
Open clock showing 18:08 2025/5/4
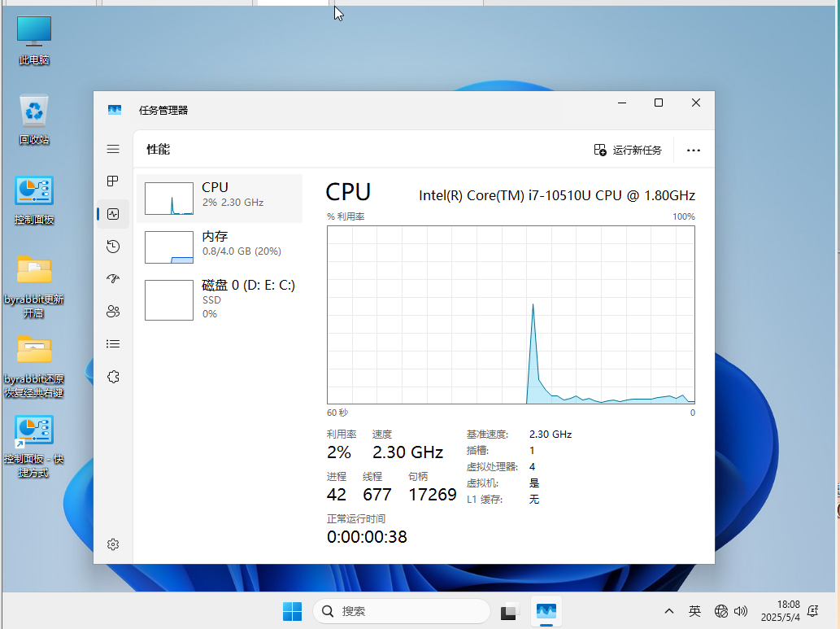[x=781, y=611]
